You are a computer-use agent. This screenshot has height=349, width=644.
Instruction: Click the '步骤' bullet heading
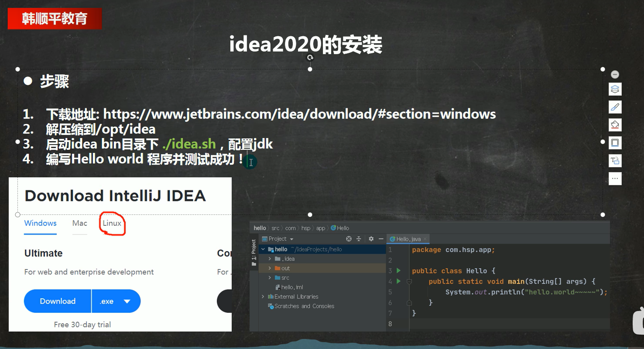coord(55,82)
